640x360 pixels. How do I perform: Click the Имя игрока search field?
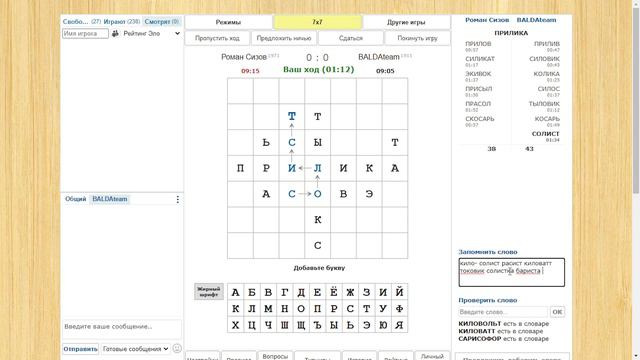[x=85, y=33]
